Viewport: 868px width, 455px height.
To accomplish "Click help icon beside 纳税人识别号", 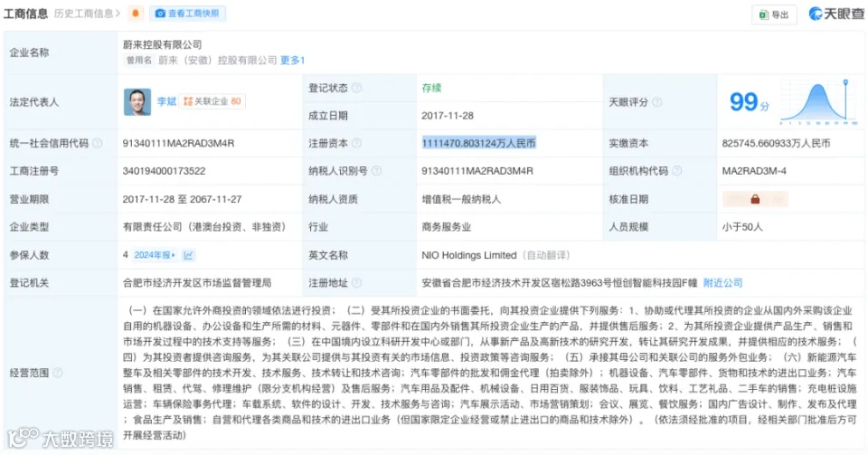I will pos(376,171).
